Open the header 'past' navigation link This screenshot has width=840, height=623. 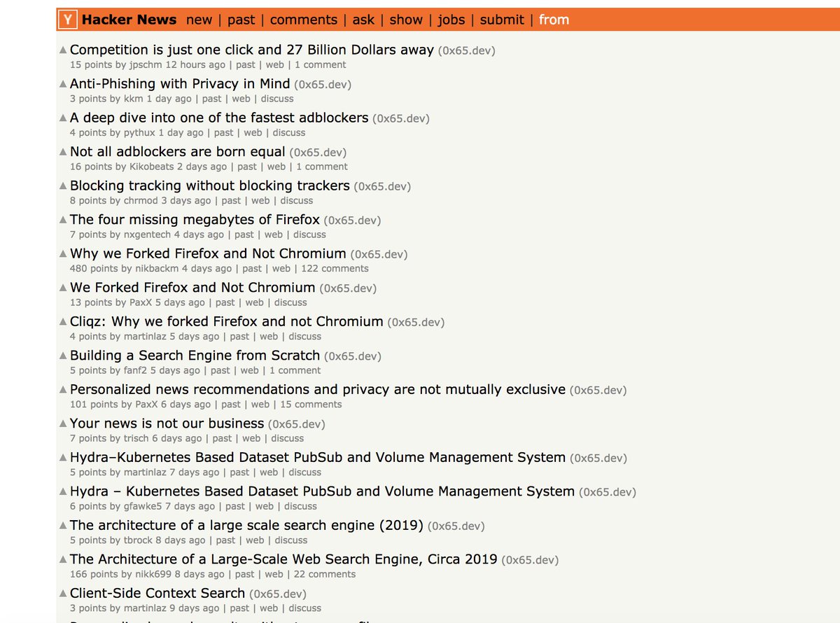[x=241, y=20]
